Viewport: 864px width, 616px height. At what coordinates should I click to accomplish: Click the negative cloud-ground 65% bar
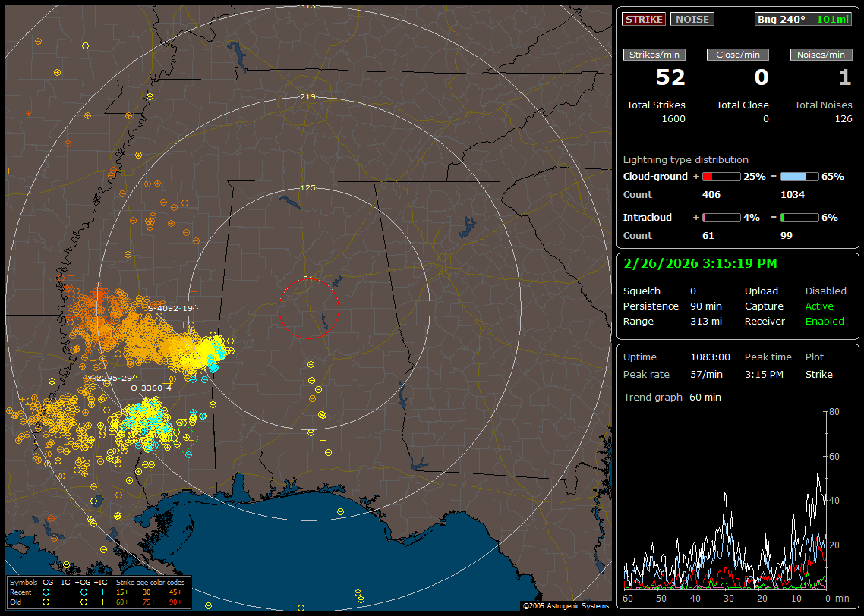click(799, 176)
